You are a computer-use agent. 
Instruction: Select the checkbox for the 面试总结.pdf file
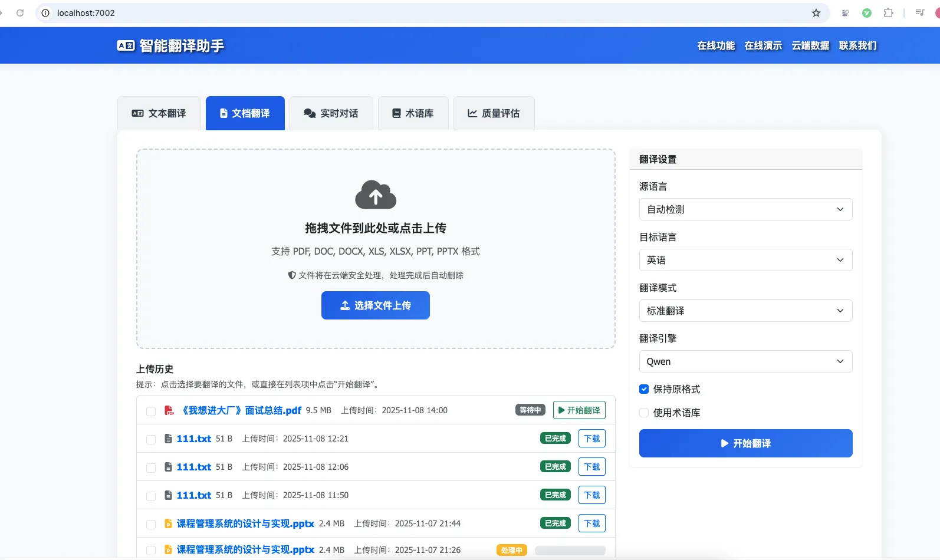tap(151, 411)
